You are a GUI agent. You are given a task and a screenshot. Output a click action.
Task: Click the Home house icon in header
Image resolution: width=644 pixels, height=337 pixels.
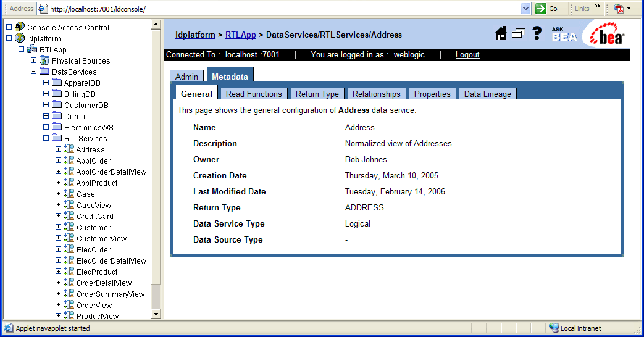501,33
